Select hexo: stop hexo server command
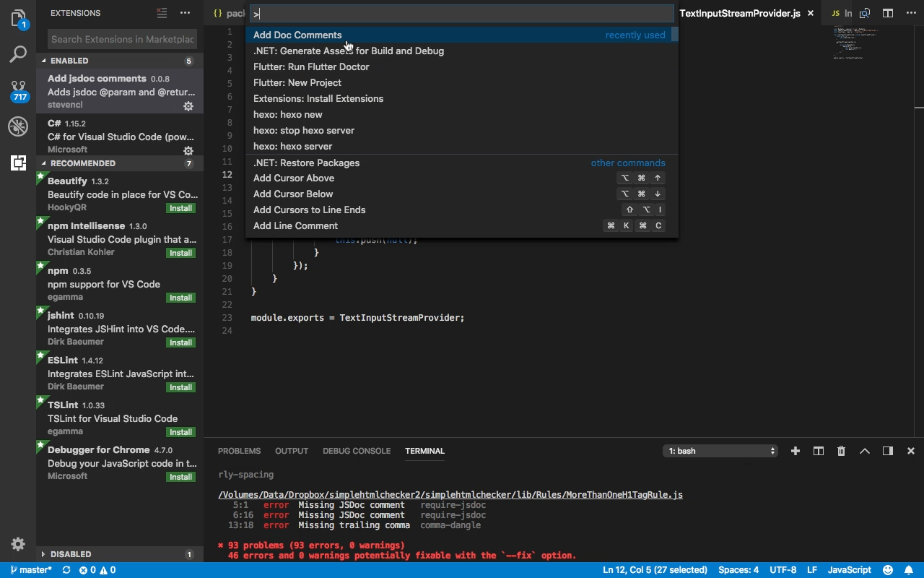This screenshot has height=578, width=924. (462, 130)
